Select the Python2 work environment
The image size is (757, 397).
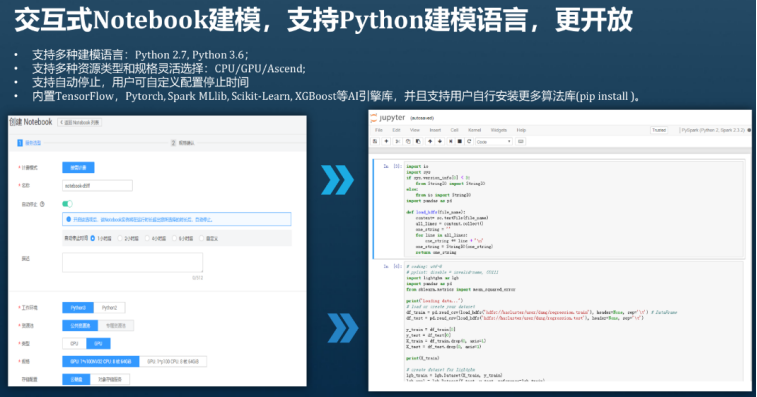110,308
